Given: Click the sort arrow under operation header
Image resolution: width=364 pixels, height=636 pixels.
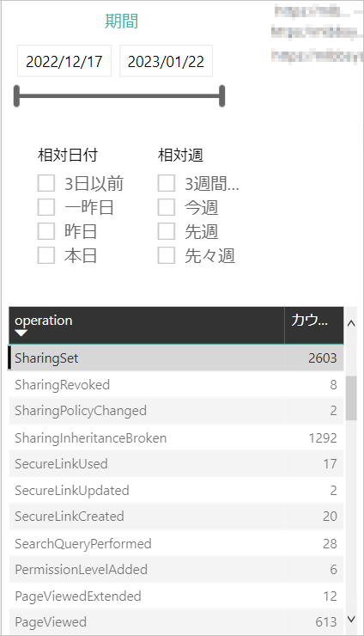Looking at the screenshot, I should click(x=21, y=333).
